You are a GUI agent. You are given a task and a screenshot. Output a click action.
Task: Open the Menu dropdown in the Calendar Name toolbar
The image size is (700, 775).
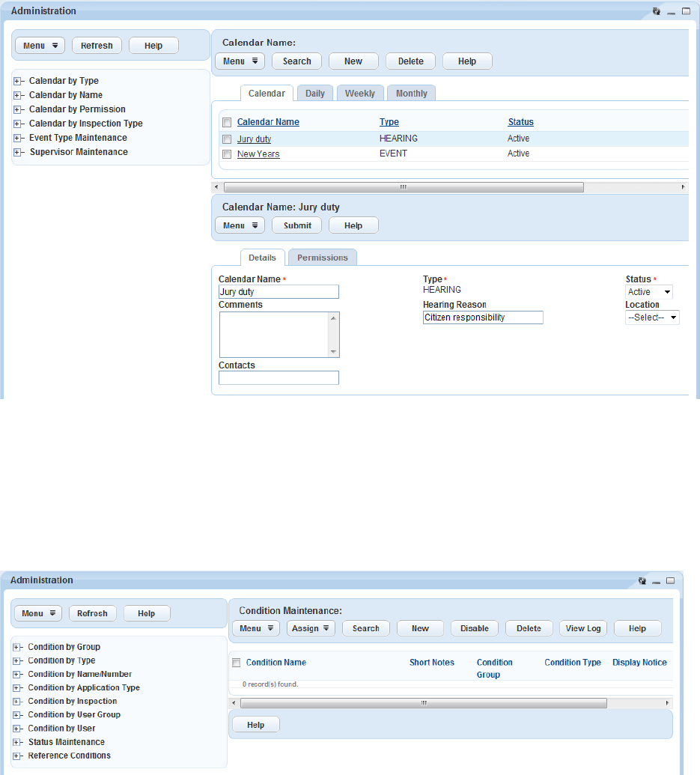tap(240, 61)
